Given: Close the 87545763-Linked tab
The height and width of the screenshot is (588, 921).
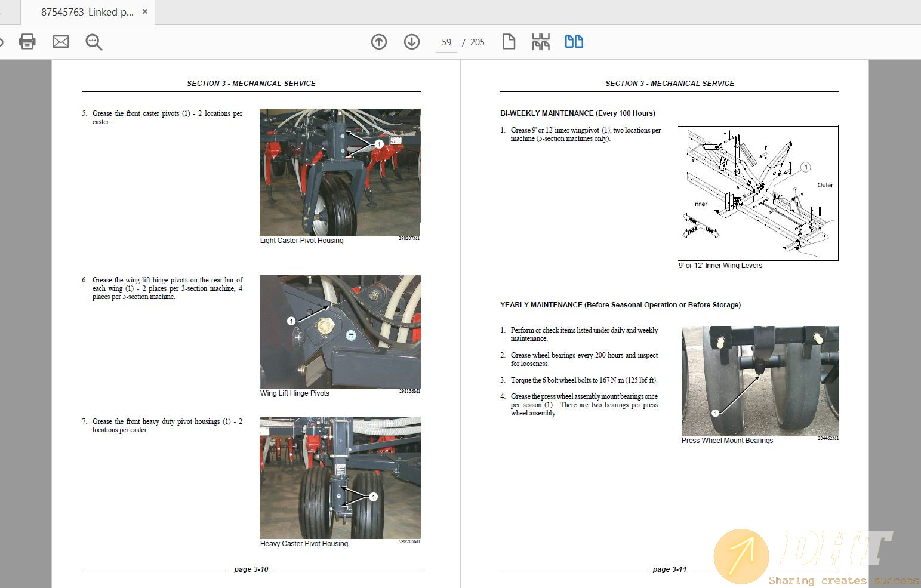Looking at the screenshot, I should [144, 11].
